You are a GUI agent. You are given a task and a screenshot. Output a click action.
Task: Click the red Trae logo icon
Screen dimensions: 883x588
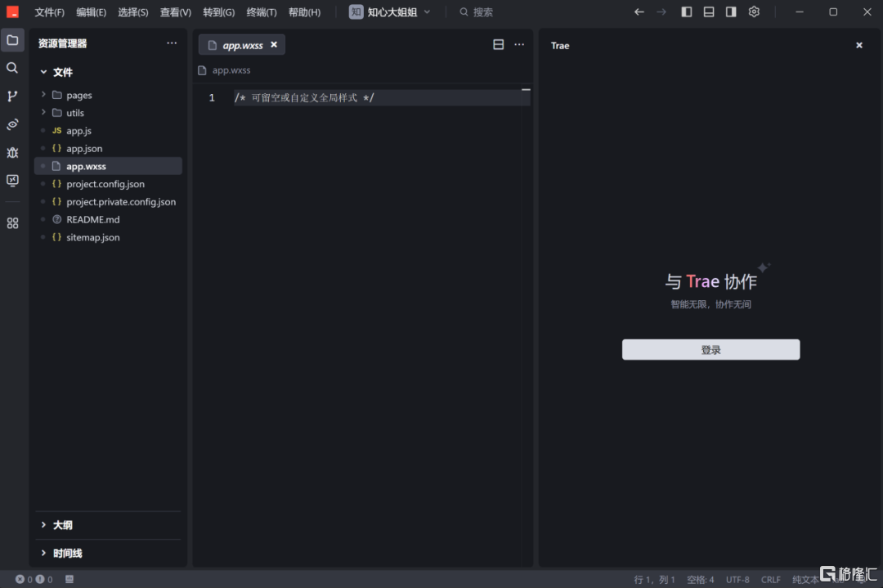pos(12,11)
